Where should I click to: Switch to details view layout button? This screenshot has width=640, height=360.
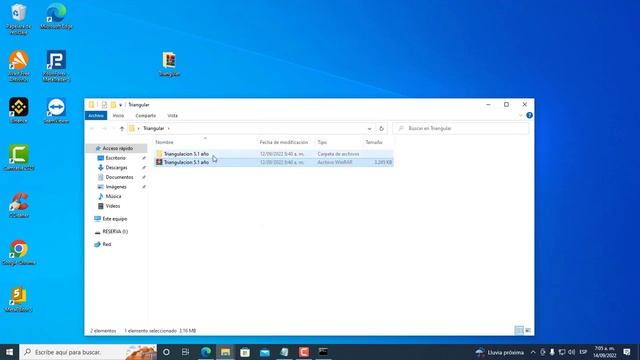tap(519, 330)
